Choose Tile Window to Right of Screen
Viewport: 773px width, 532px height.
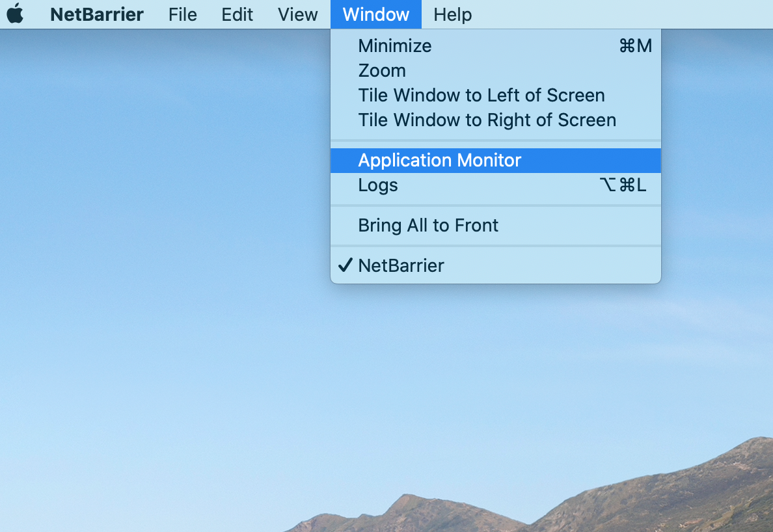click(495, 120)
